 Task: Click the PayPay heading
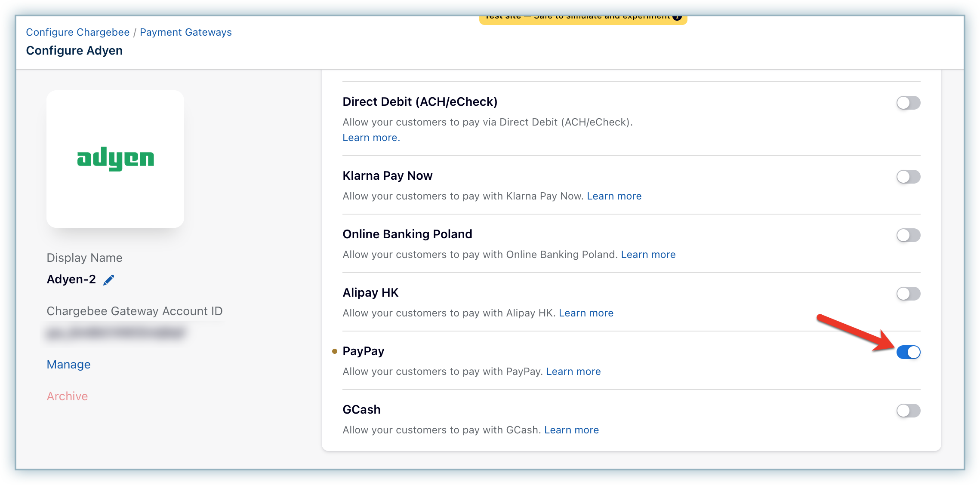pos(364,351)
